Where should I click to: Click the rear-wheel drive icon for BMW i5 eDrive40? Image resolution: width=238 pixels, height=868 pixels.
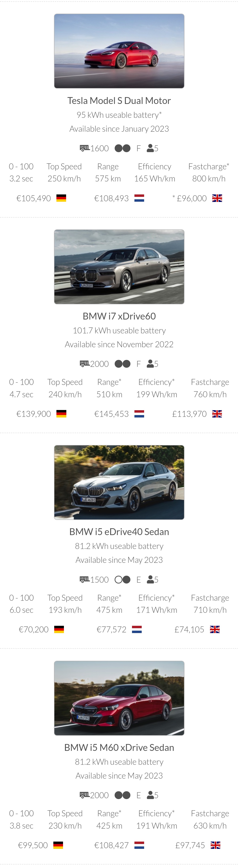point(122,580)
